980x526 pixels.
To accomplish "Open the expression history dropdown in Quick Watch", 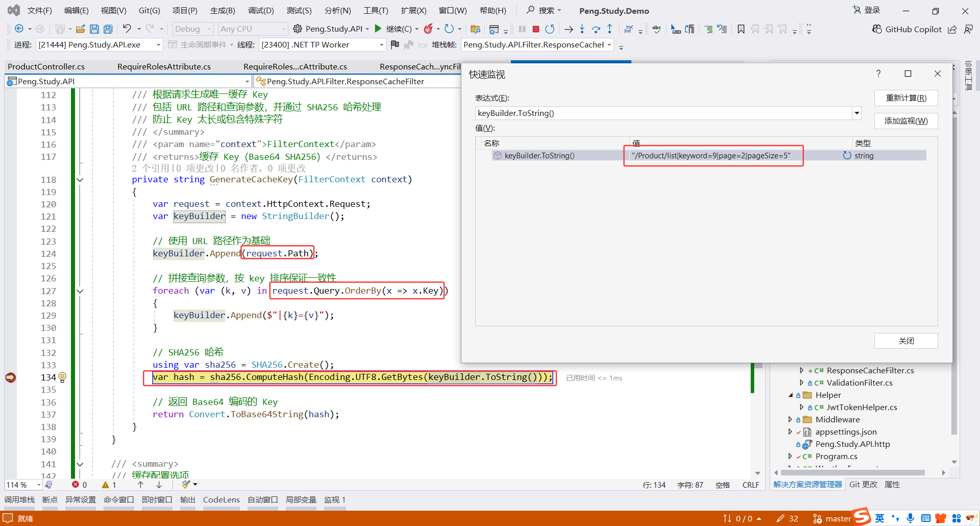I will pos(856,113).
